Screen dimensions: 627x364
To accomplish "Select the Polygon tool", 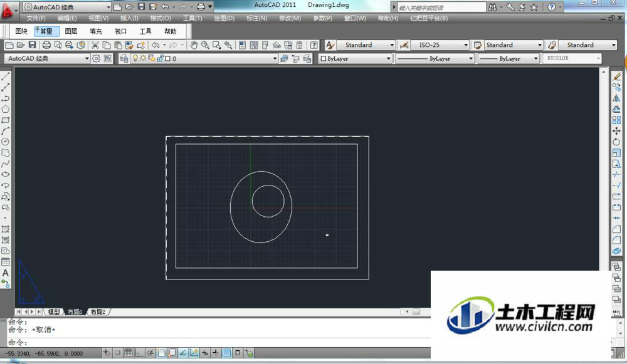I will pos(5,109).
